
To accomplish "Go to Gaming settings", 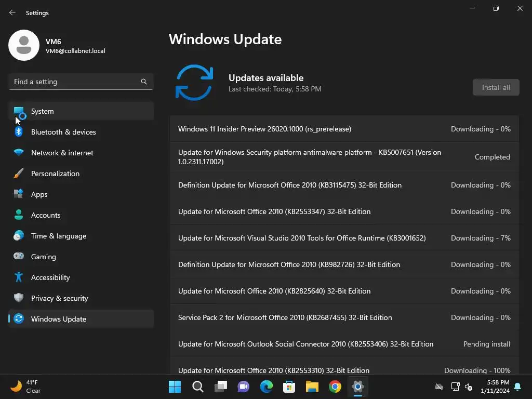I will (x=81, y=257).
